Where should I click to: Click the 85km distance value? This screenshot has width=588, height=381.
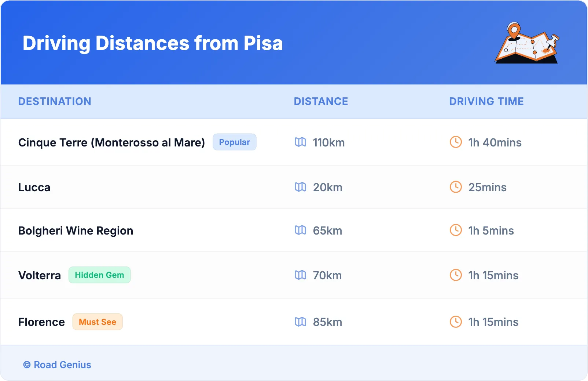click(328, 322)
